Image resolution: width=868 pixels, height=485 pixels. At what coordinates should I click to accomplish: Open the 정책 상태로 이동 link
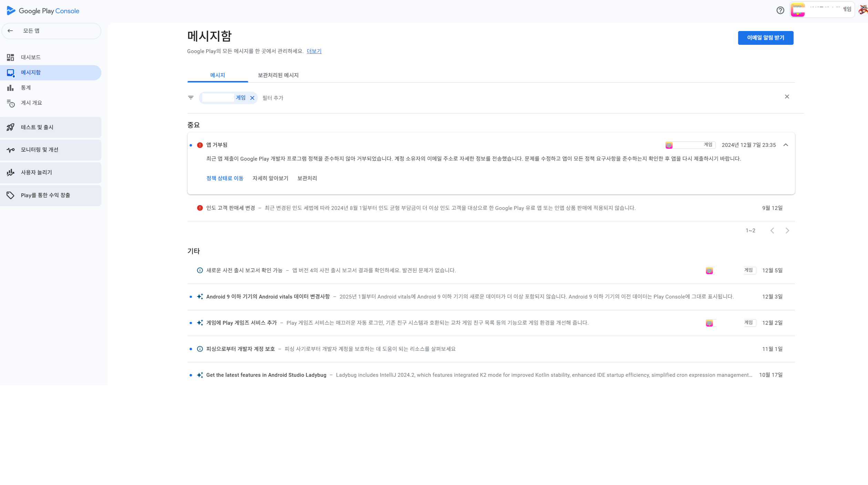[x=225, y=178]
